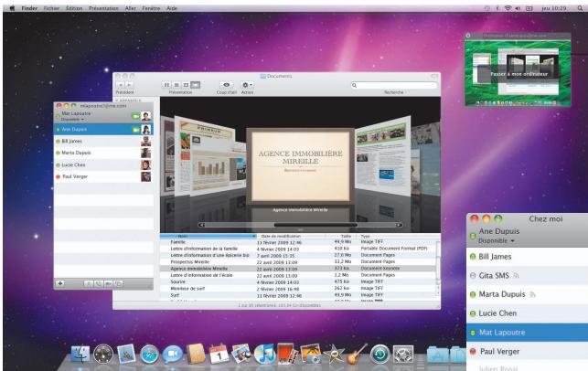Launch Dashboard from the Dock
The image size is (588, 371).
103,355
